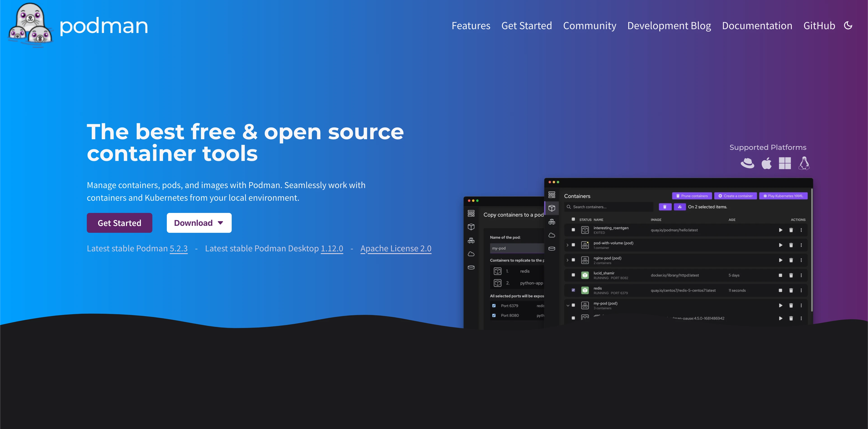This screenshot has height=429, width=868.
Task: Click trash icon on interesting_roentgen row
Action: (x=791, y=230)
